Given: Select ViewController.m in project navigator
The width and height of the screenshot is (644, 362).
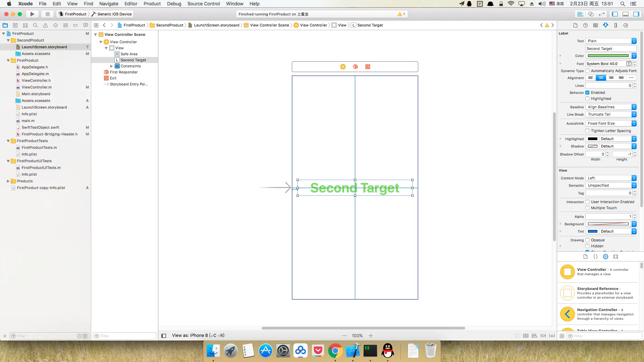Looking at the screenshot, I should pos(37,87).
